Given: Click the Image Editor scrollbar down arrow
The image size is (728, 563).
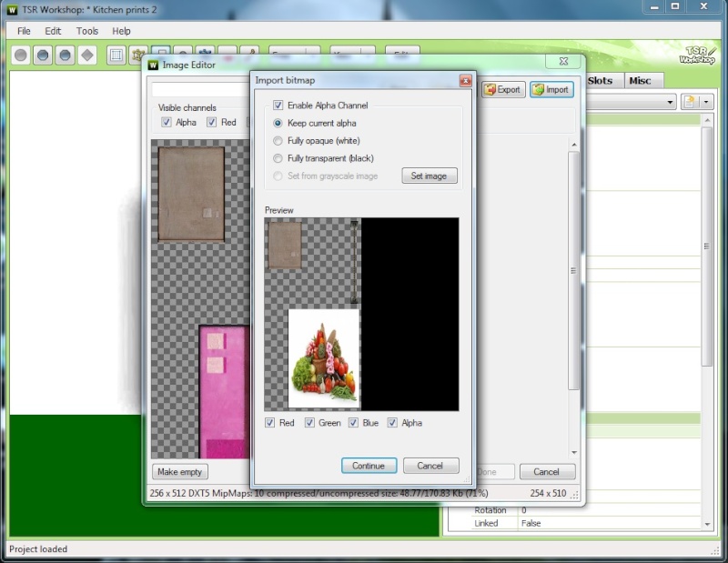Looking at the screenshot, I should click(574, 453).
